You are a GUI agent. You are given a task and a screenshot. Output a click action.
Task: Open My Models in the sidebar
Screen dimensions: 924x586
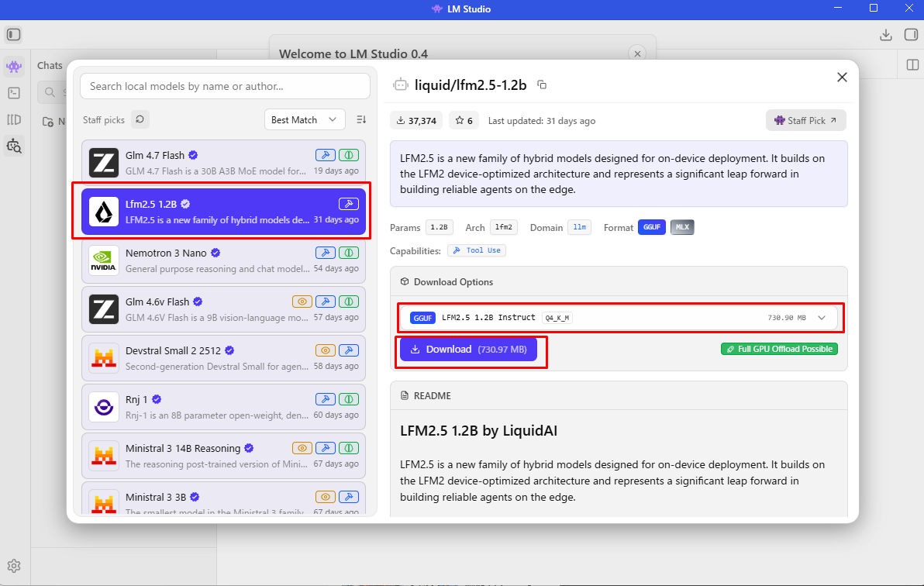(14, 119)
